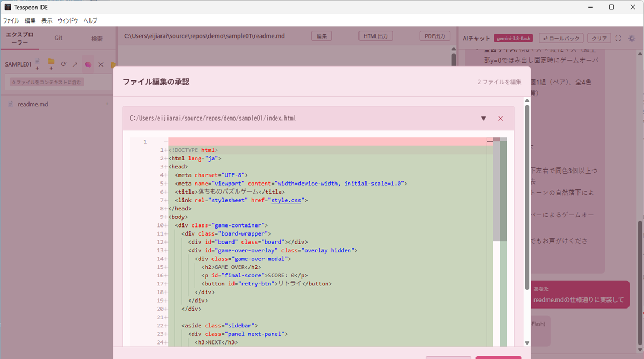Click the h3 NEXT line in diff

pyautogui.click(x=216, y=342)
